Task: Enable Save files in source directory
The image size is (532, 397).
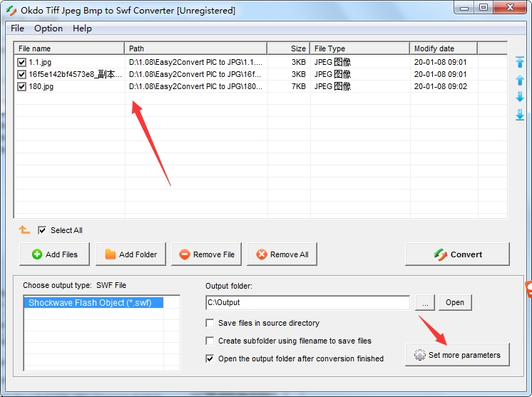Action: pos(210,323)
